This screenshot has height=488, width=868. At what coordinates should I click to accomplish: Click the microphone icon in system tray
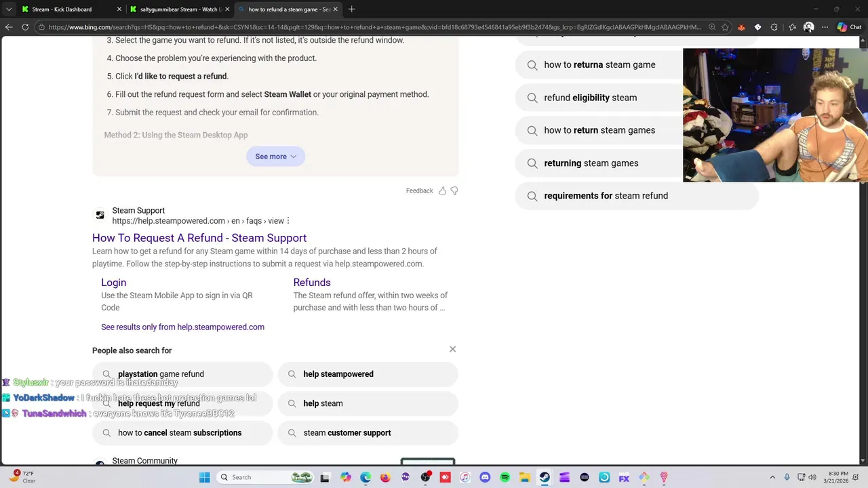pyautogui.click(x=787, y=477)
